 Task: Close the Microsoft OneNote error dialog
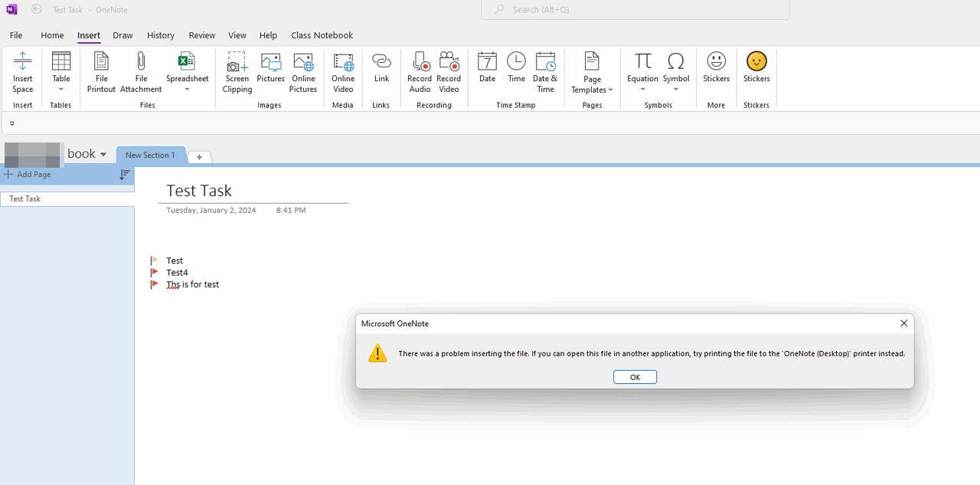(x=903, y=323)
